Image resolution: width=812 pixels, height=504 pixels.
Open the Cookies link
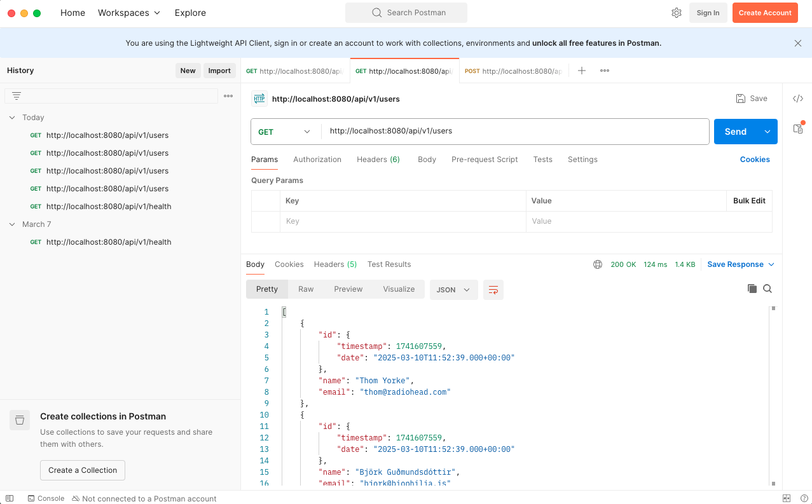point(755,160)
